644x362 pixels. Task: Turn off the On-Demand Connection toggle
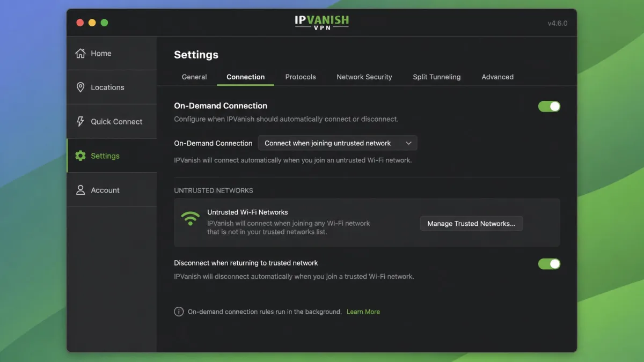coord(549,106)
